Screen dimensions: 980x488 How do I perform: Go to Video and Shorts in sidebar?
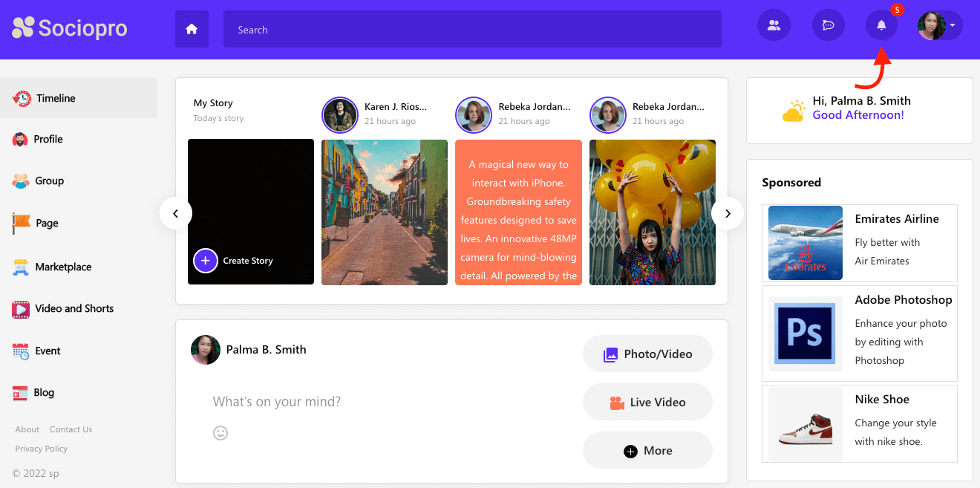coord(73,308)
